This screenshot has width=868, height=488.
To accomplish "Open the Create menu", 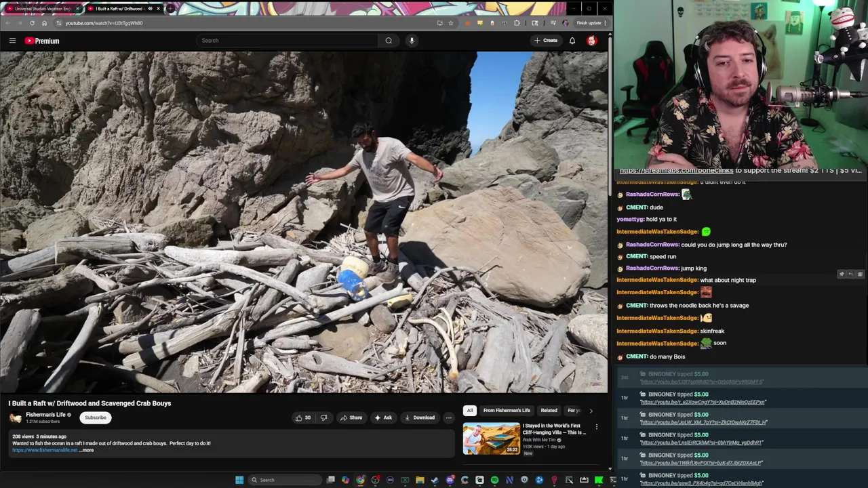I will (545, 41).
